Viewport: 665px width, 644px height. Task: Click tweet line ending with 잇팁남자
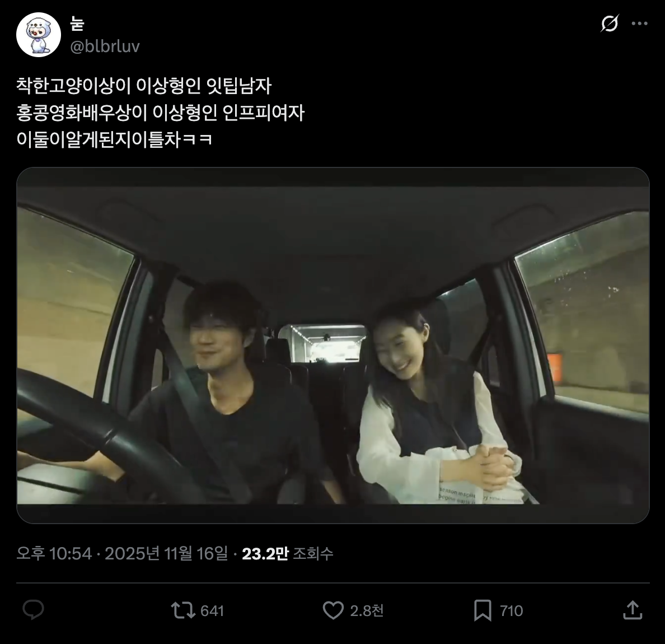144,86
